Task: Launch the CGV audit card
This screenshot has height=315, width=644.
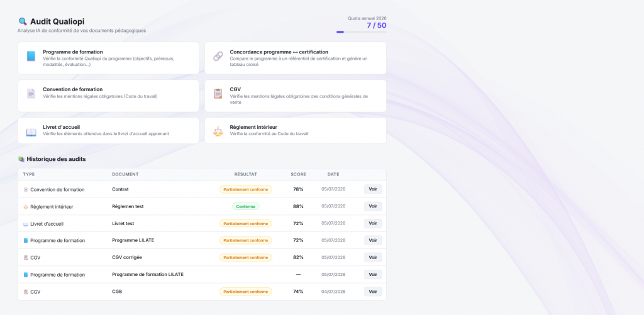Action: 296,96
